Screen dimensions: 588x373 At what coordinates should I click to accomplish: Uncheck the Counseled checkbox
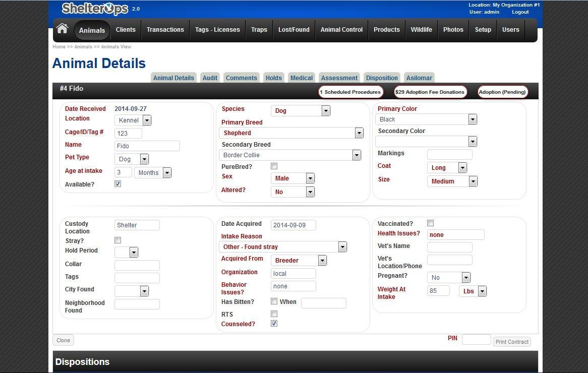(x=274, y=323)
